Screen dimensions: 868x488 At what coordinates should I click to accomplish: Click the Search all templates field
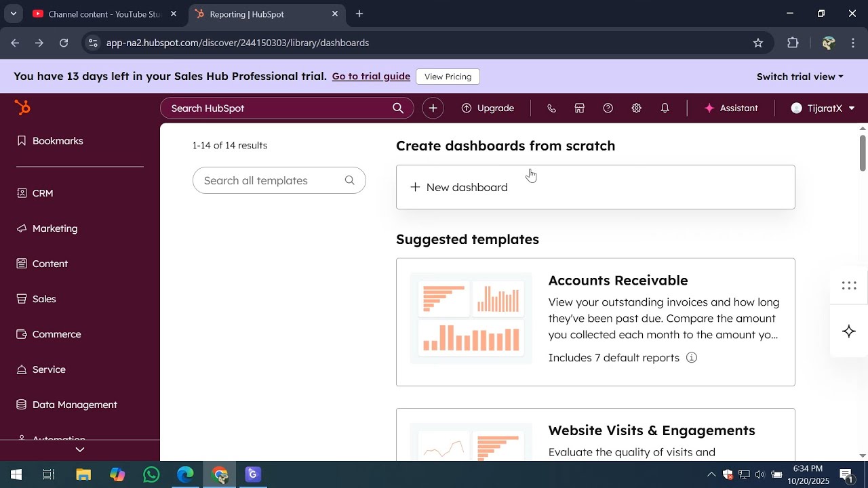(x=279, y=180)
